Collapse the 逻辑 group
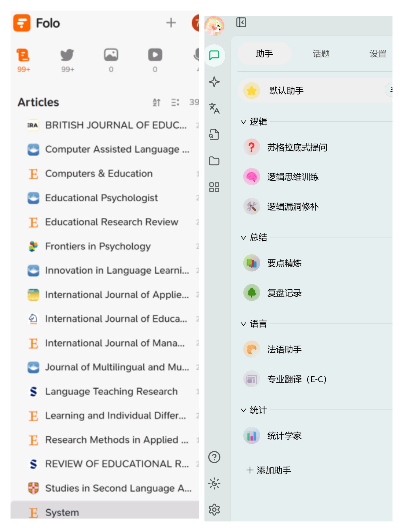Image resolution: width=403 pixels, height=532 pixels. tap(243, 122)
